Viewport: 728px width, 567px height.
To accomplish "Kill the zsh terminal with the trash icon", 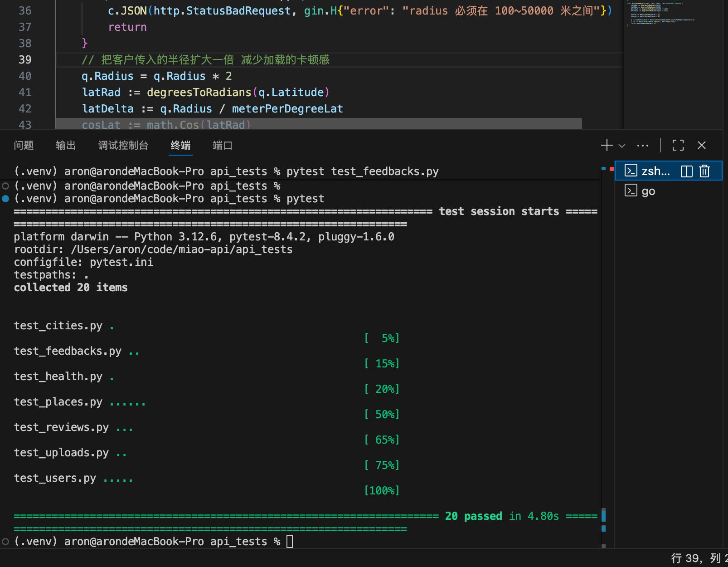I will [x=704, y=171].
